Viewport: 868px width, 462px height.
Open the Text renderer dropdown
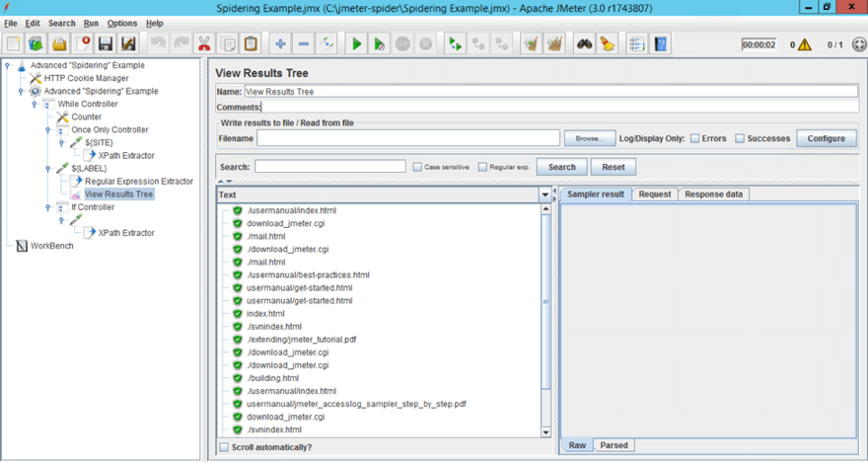(x=544, y=195)
